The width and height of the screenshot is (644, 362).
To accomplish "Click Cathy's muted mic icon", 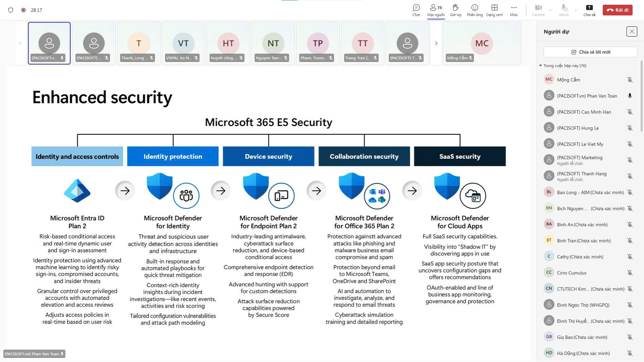I will click(630, 257).
